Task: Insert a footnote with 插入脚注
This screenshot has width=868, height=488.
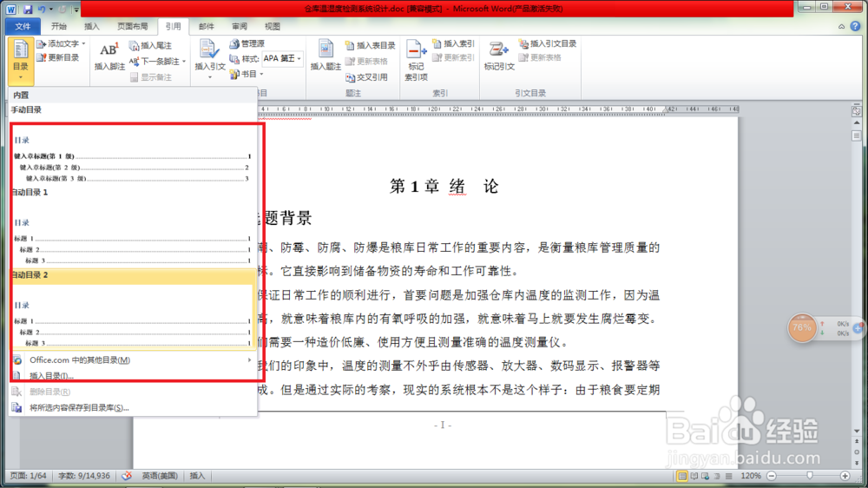Action: [x=109, y=56]
